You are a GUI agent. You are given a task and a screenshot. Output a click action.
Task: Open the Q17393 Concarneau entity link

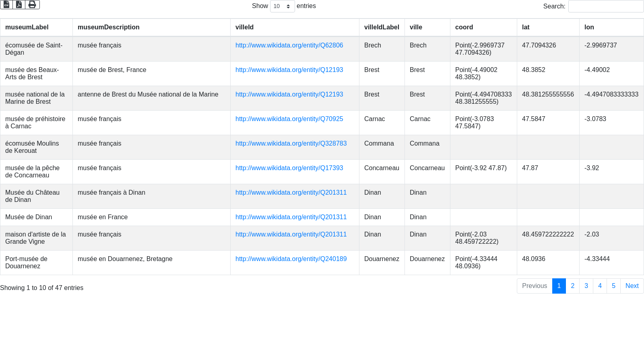click(289, 168)
